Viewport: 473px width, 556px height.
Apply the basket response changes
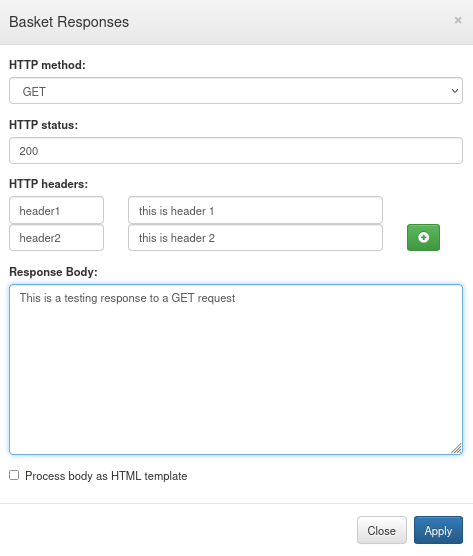438,530
